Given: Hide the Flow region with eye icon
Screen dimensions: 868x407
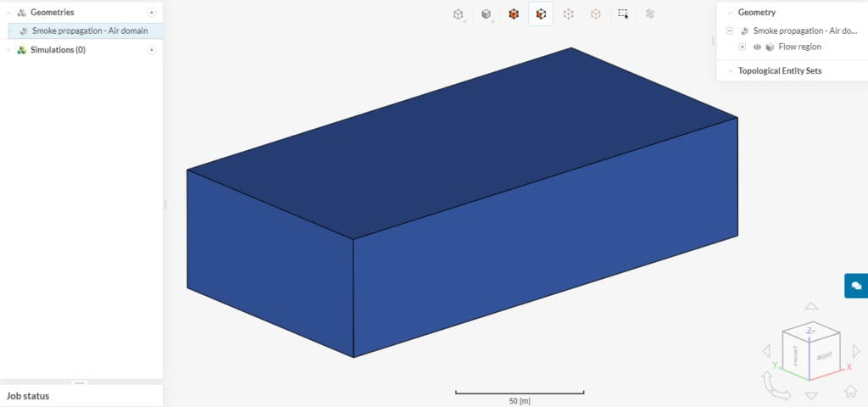Looking at the screenshot, I should pyautogui.click(x=757, y=47).
